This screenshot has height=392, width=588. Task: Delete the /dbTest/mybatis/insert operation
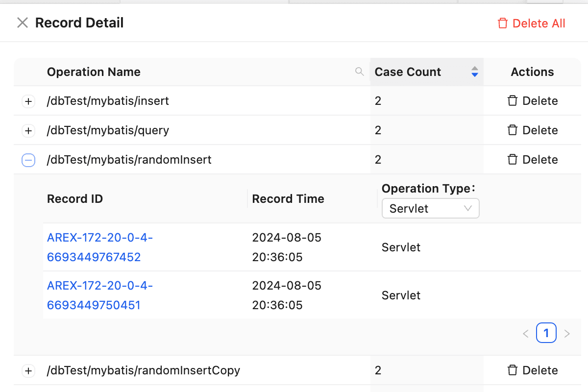532,101
